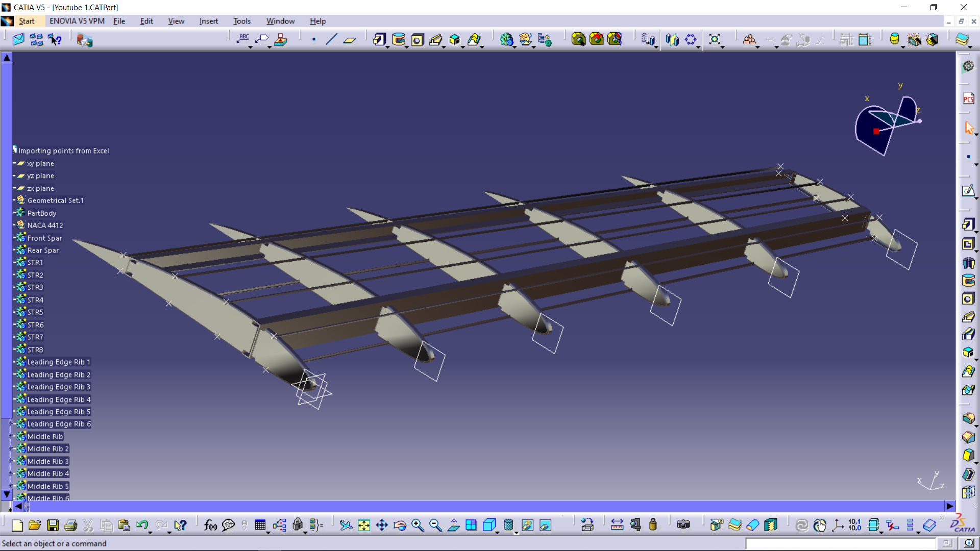Screen dimensions: 980x551
Task: Select Front Spar in the specification tree
Action: click(x=44, y=238)
